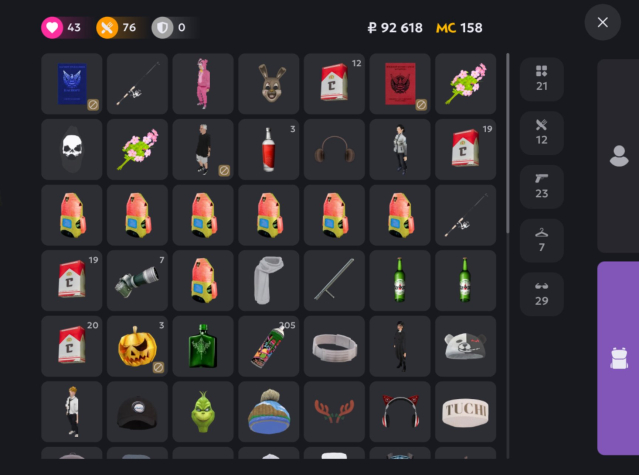Select the camera with count 7
The image size is (639, 475).
tap(137, 280)
